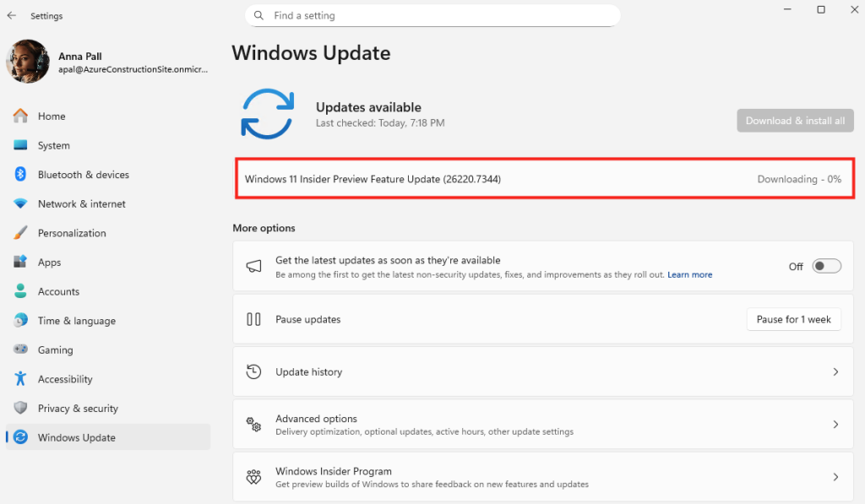The image size is (865, 504).
Task: Click the Update history clock icon
Action: pyautogui.click(x=253, y=371)
